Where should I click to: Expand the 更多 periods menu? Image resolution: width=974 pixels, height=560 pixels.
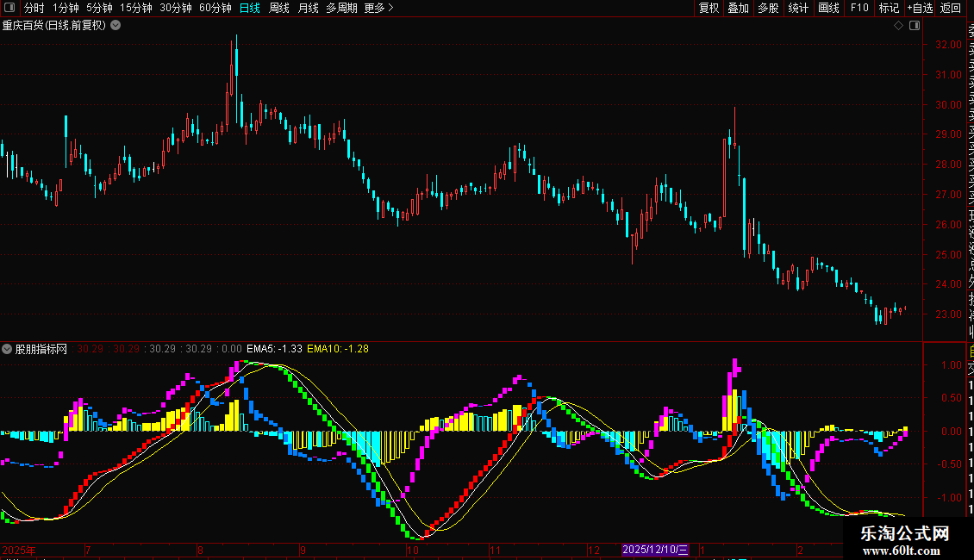coord(379,8)
